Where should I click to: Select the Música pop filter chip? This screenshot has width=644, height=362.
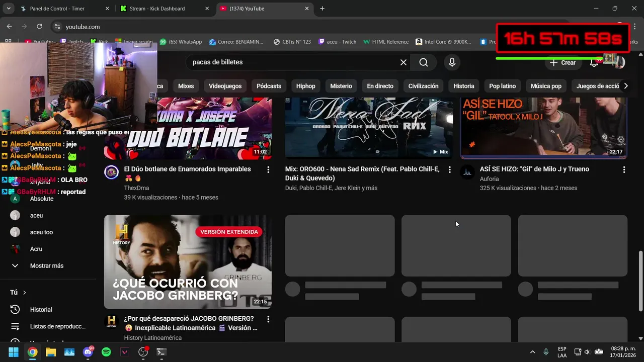click(546, 86)
